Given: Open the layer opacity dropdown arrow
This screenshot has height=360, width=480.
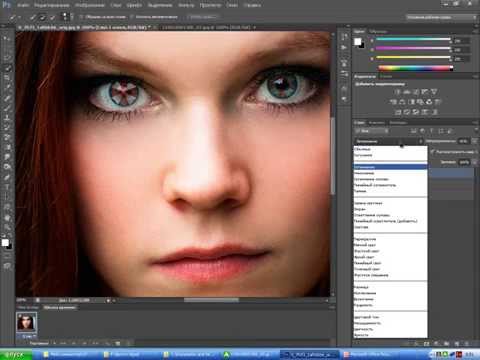Looking at the screenshot, I should [x=474, y=141].
